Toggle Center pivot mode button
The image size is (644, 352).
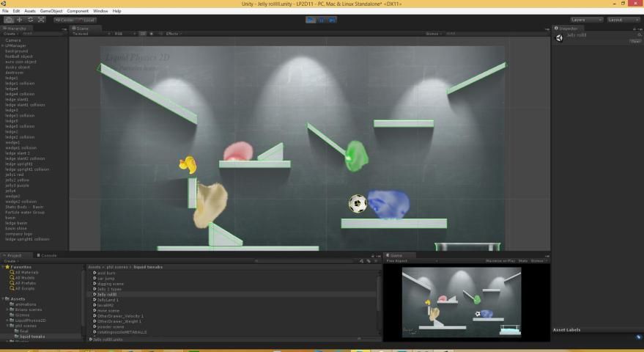click(x=64, y=20)
